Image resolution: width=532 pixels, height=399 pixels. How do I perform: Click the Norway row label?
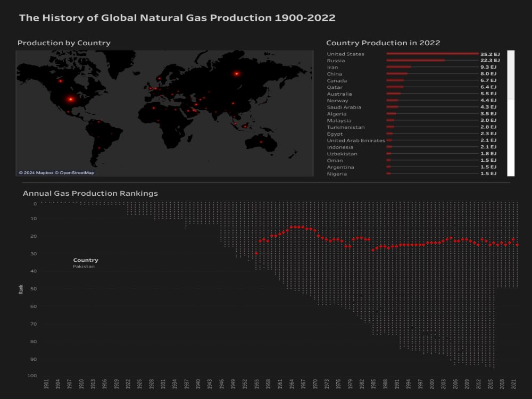click(337, 101)
